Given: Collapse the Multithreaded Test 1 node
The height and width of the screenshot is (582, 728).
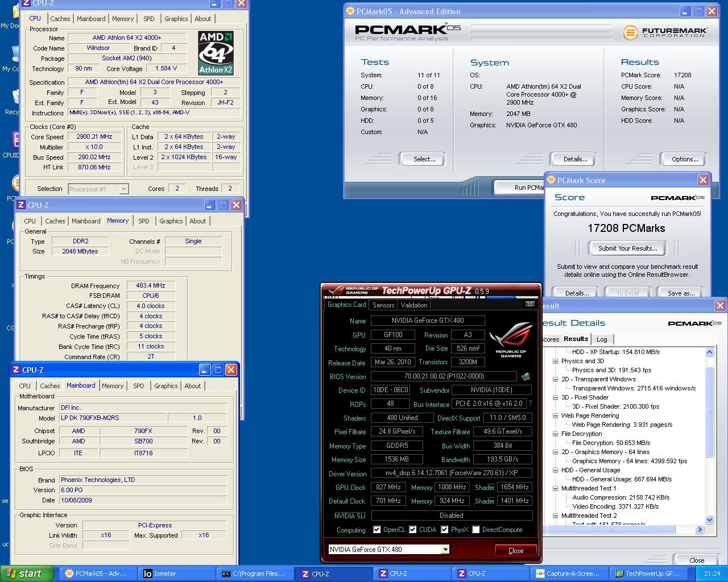Looking at the screenshot, I should [556, 488].
